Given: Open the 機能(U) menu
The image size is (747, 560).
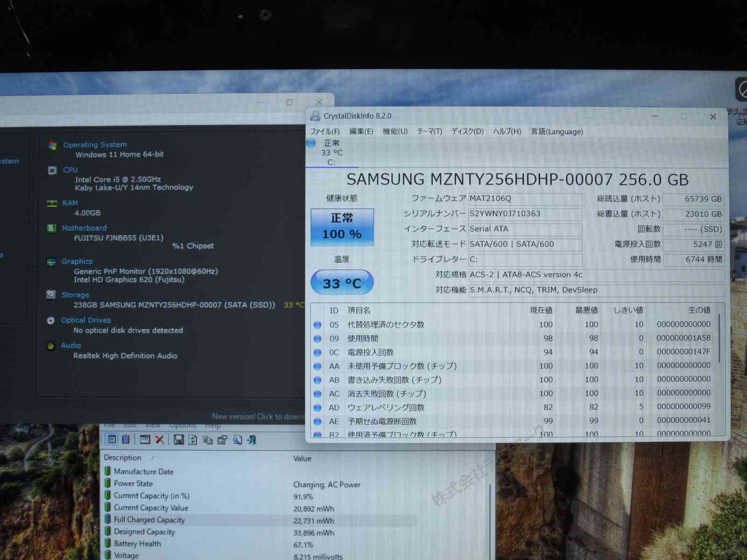Looking at the screenshot, I should (x=395, y=132).
